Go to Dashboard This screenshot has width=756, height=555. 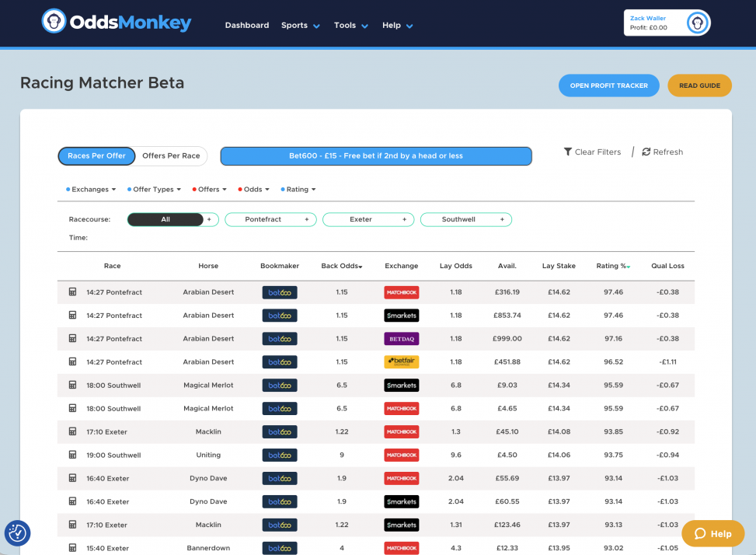(x=247, y=25)
